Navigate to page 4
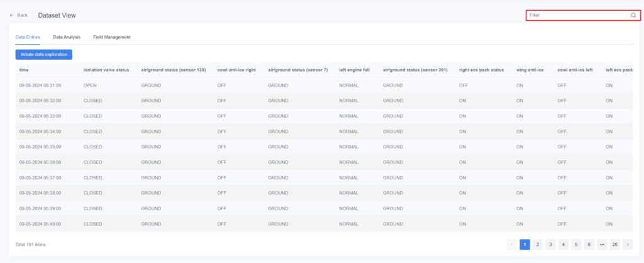This screenshot has height=263, width=644. click(563, 244)
